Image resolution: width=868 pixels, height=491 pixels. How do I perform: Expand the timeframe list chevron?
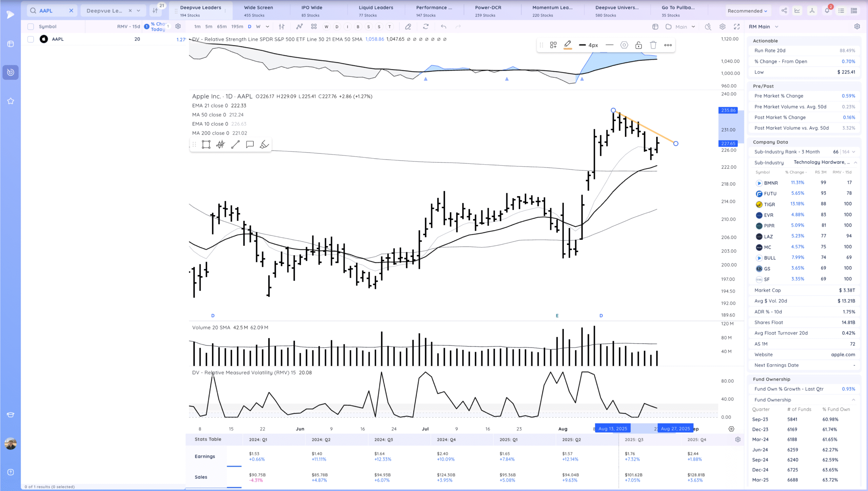(268, 26)
